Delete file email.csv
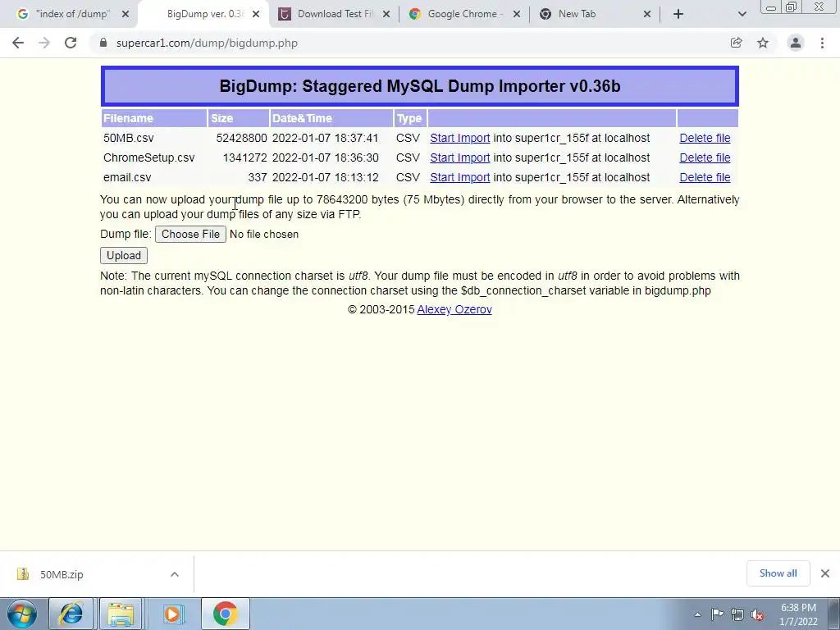This screenshot has width=840, height=630. click(x=705, y=177)
